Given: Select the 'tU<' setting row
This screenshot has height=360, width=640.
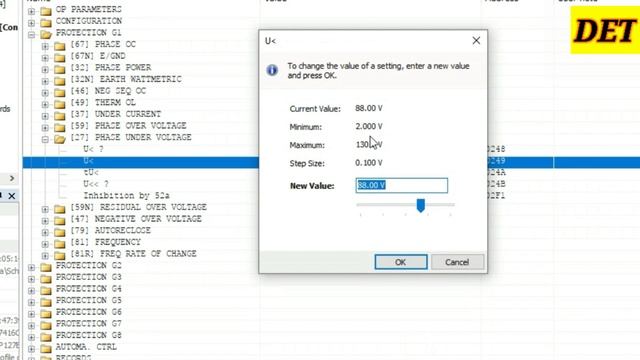Looking at the screenshot, I should pos(91,172).
